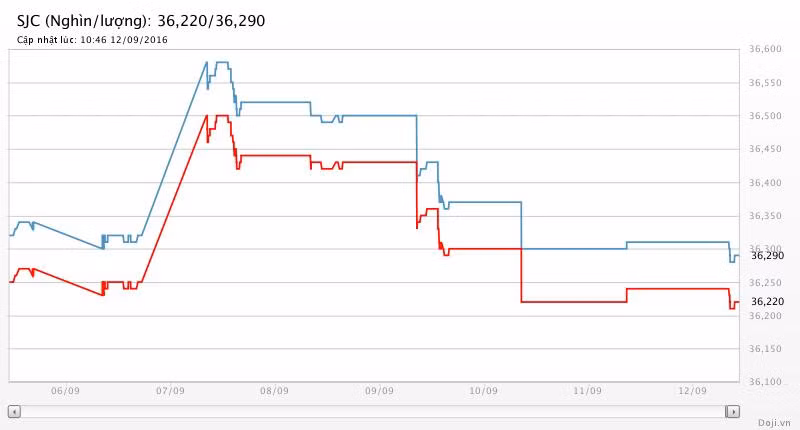
Task: Click the SJC chart title text
Action: coord(141,20)
